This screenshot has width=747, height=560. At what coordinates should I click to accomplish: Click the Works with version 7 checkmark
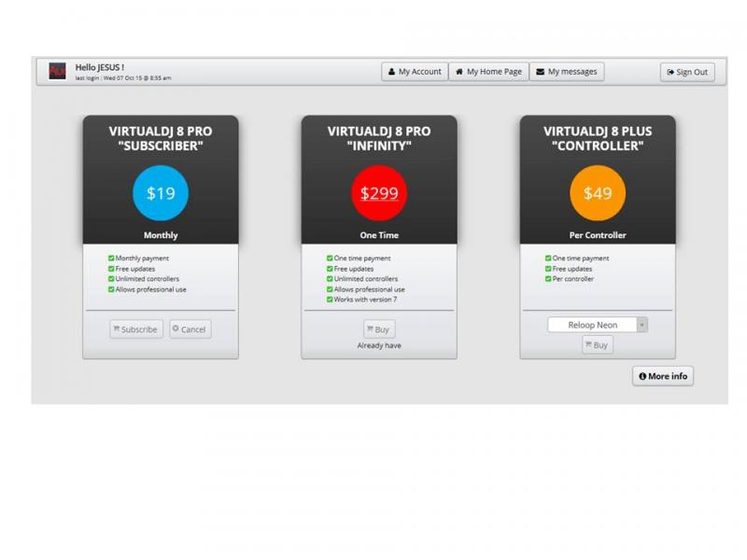pyautogui.click(x=330, y=300)
